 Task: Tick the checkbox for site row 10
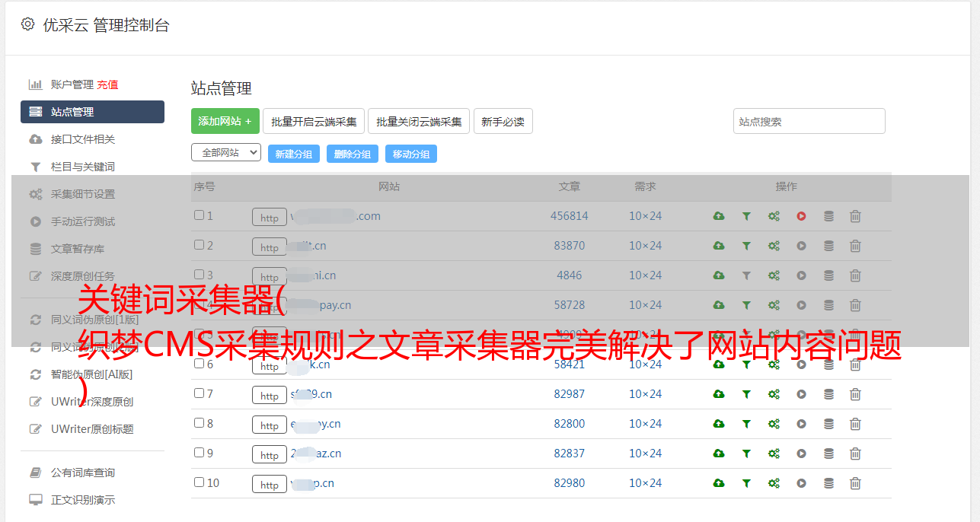click(199, 482)
